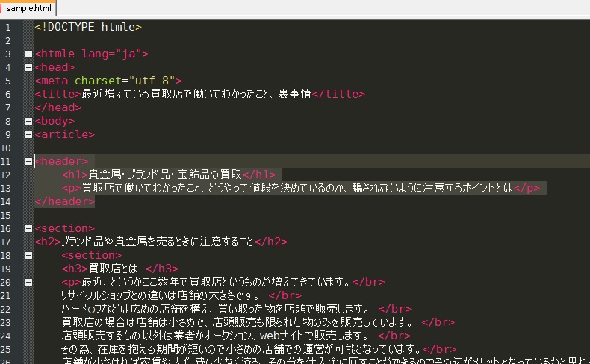
Task: Collapse the article block on line 9
Action: click(x=28, y=134)
